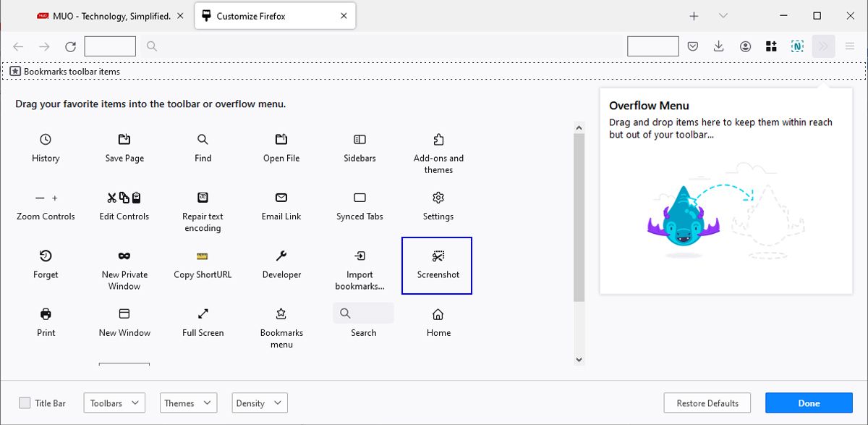Open the Themes dropdown
This screenshot has height=425, width=868.
(x=187, y=403)
